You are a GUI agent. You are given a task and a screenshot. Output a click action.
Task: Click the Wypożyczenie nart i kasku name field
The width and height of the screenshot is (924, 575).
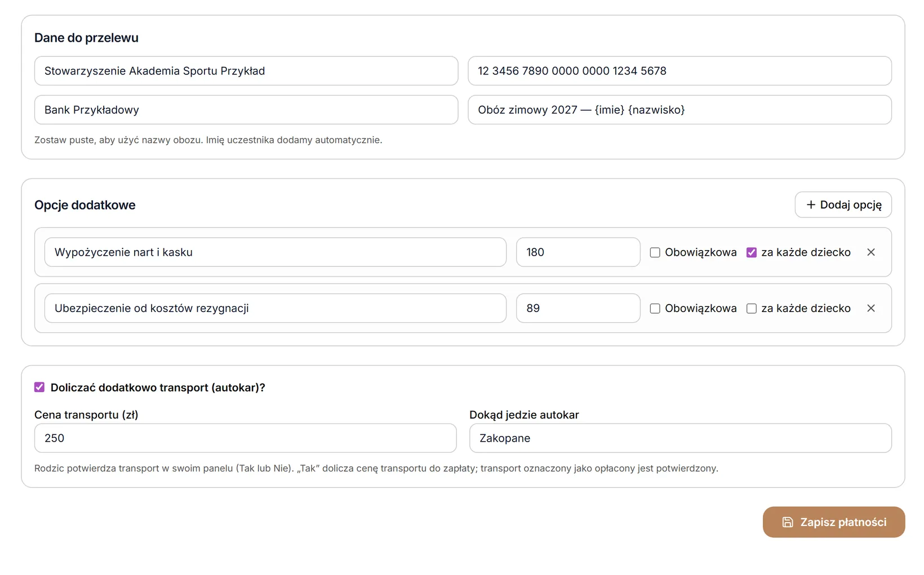pyautogui.click(x=276, y=252)
